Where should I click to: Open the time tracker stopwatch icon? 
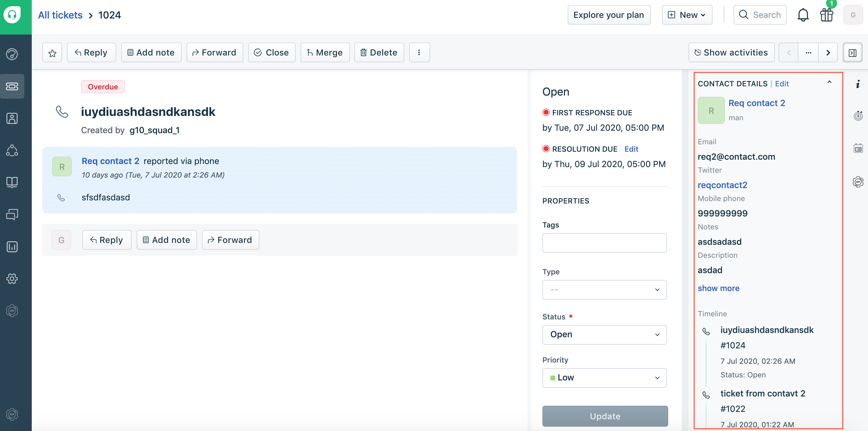(x=858, y=116)
